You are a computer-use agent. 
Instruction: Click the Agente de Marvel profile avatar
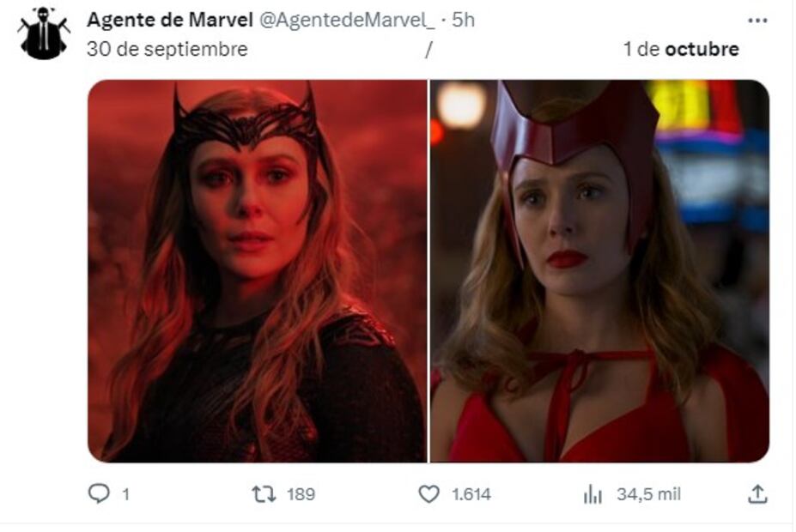[43, 33]
